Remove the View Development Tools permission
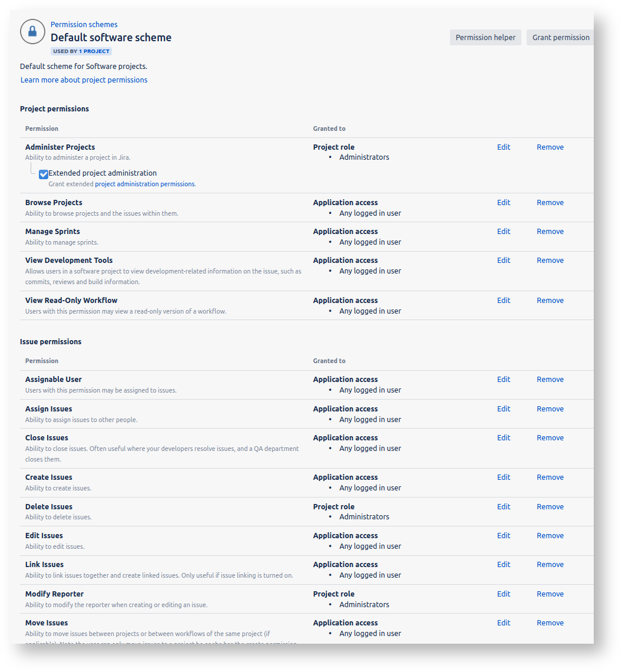The image size is (622, 672). 550,261
